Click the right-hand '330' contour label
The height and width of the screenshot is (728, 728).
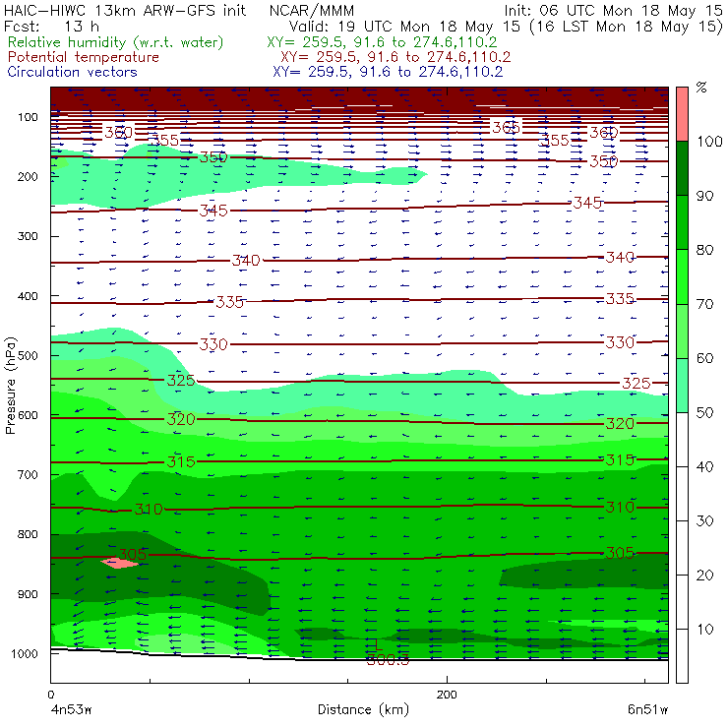(620, 342)
